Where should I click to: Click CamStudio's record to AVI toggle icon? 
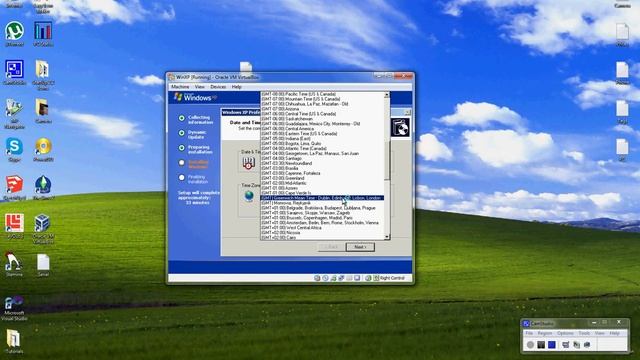[x=576, y=345]
